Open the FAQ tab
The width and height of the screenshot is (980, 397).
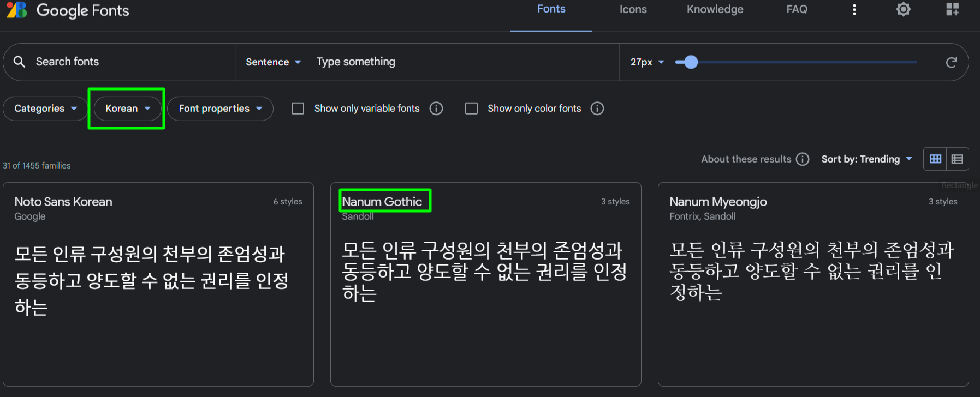click(797, 9)
